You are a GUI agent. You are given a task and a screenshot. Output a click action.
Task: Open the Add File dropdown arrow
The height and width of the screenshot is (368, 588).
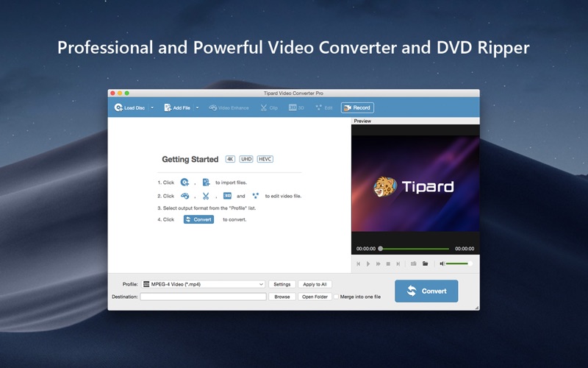197,107
